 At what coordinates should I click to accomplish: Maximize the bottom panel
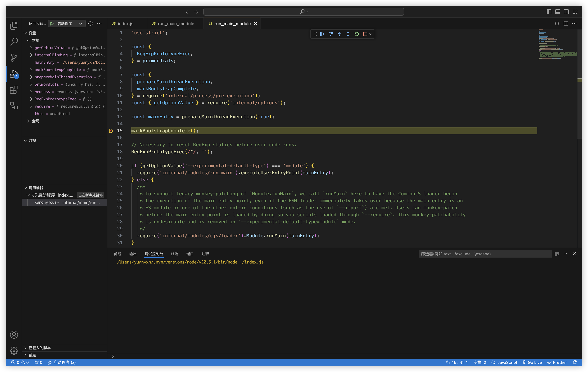565,254
